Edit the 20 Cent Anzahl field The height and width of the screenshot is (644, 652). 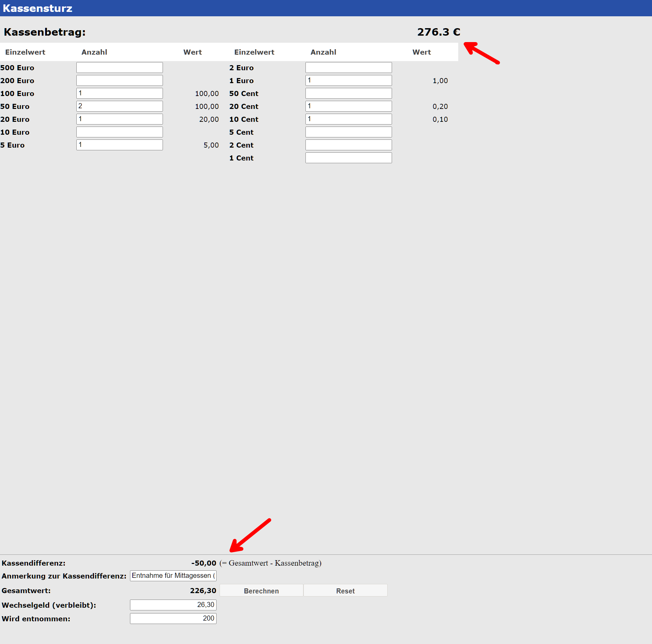coord(349,106)
